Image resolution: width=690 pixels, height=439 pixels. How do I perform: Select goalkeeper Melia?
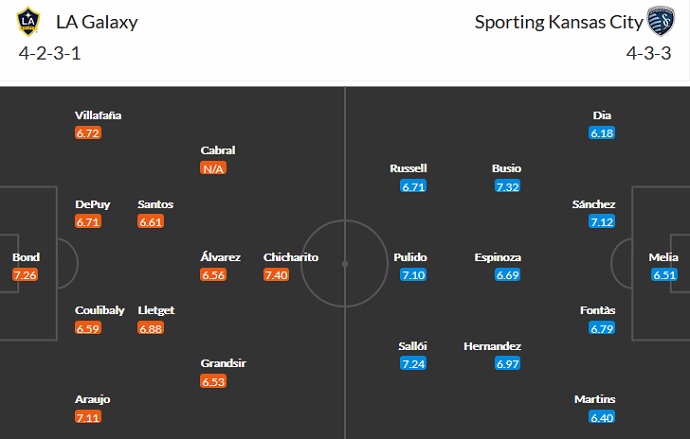pyautogui.click(x=663, y=257)
